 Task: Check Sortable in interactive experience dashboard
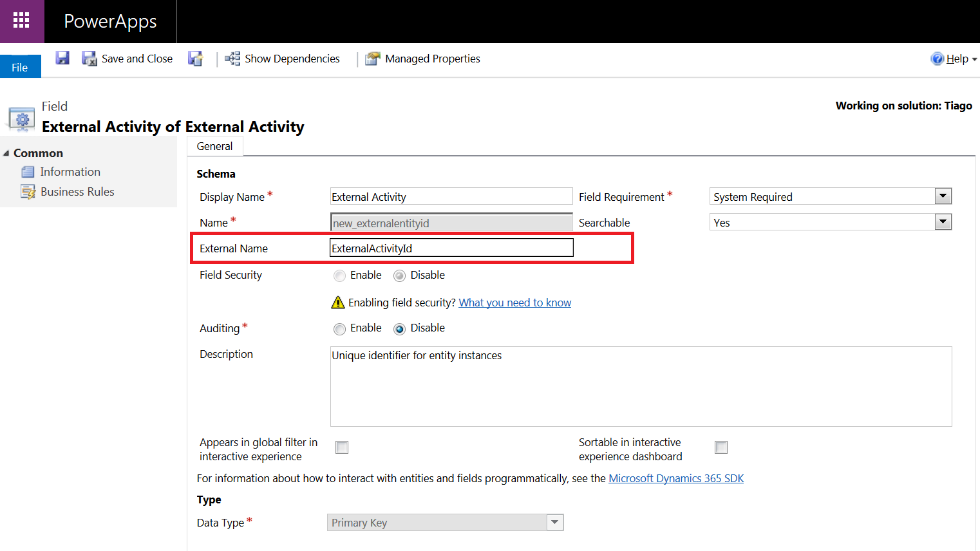coord(721,447)
